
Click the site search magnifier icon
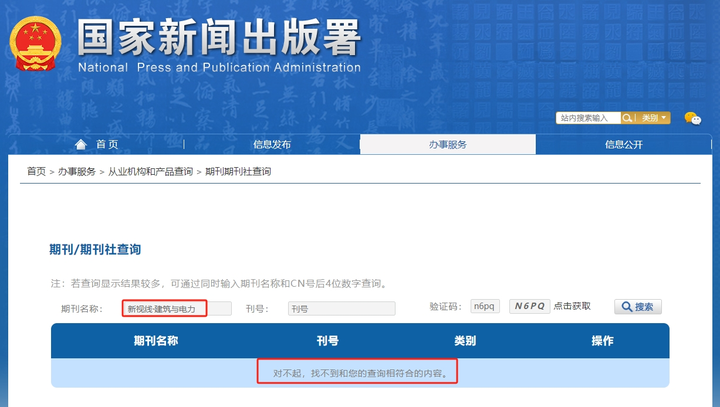pos(627,118)
